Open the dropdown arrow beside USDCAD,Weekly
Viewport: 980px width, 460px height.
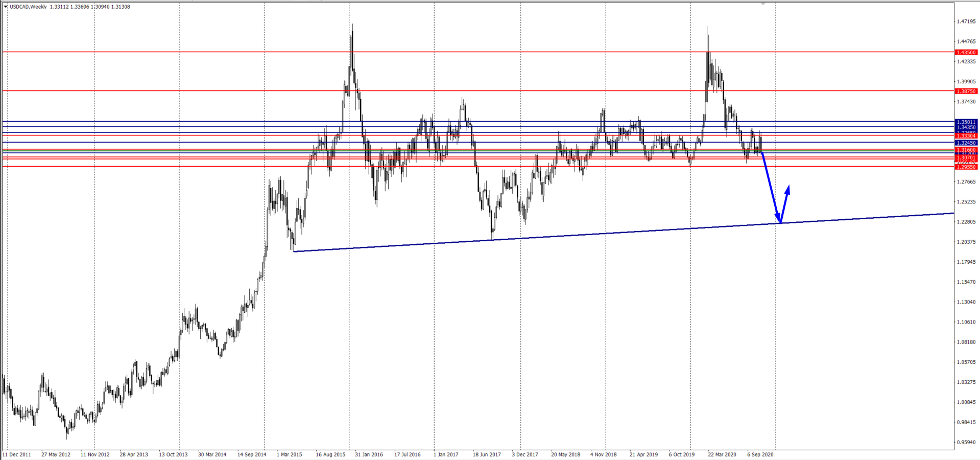tap(6, 7)
